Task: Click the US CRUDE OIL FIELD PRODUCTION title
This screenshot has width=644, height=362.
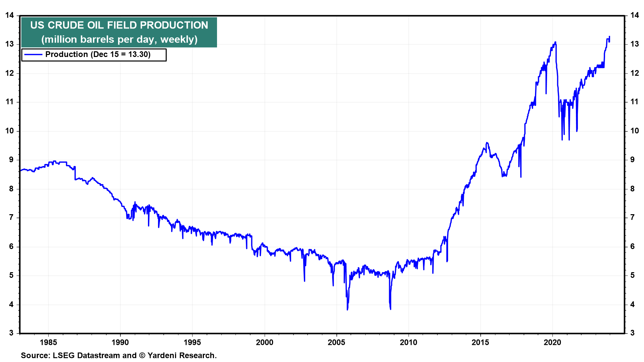Action: coord(119,25)
